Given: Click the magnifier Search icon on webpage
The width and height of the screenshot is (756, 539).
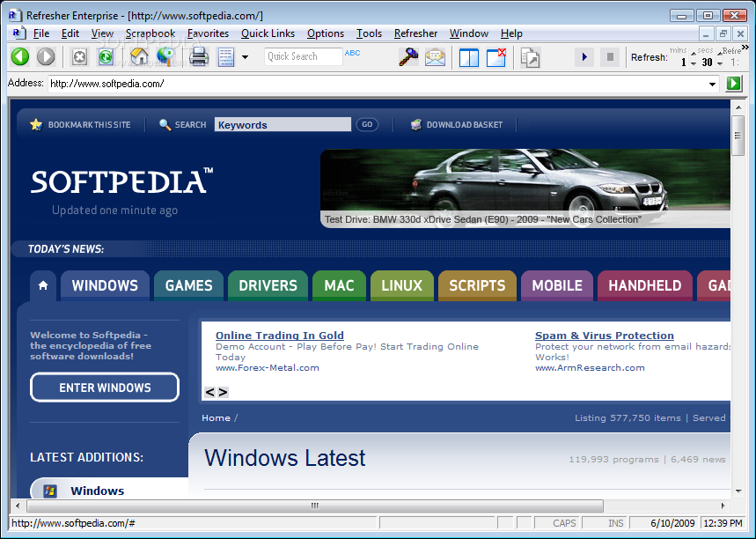Looking at the screenshot, I should coord(165,124).
